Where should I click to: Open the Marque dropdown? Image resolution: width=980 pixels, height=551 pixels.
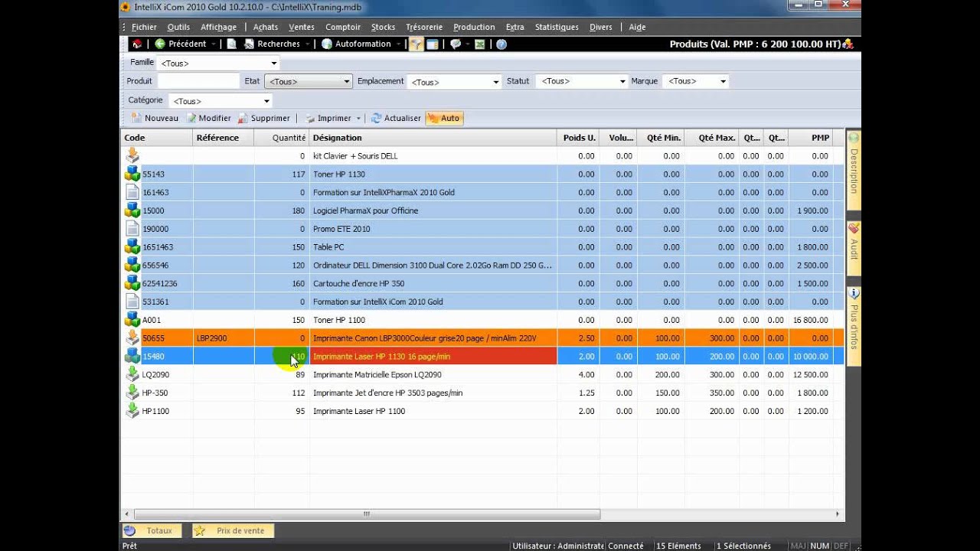(722, 81)
